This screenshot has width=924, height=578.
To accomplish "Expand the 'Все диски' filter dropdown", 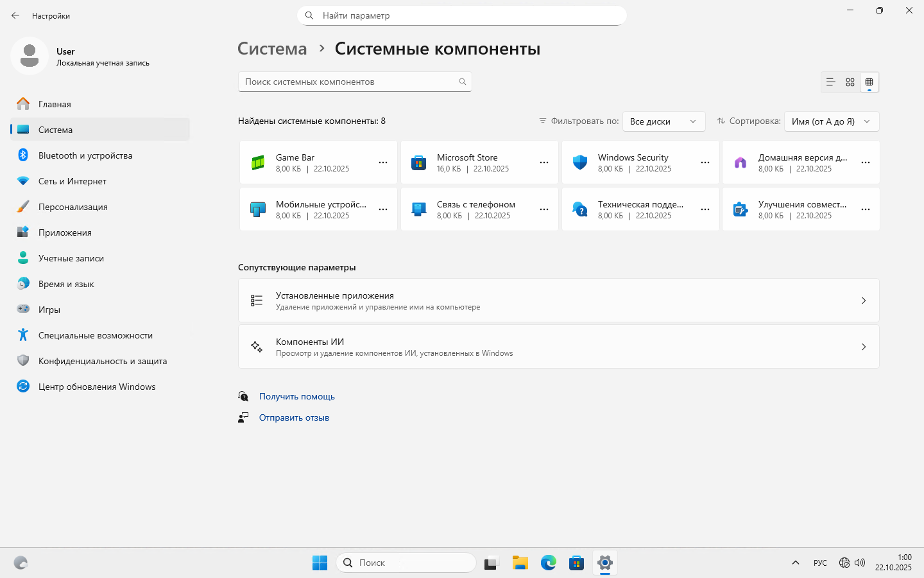I will pos(663,121).
